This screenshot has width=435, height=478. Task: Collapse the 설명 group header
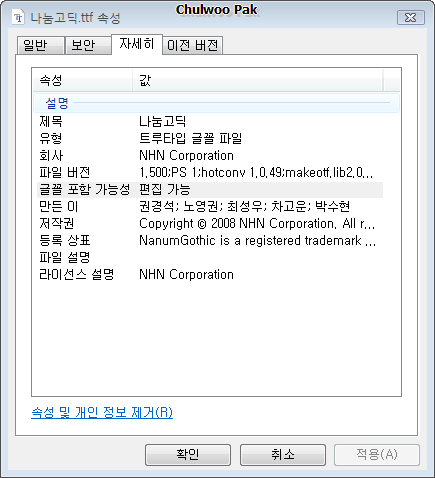[216, 103]
